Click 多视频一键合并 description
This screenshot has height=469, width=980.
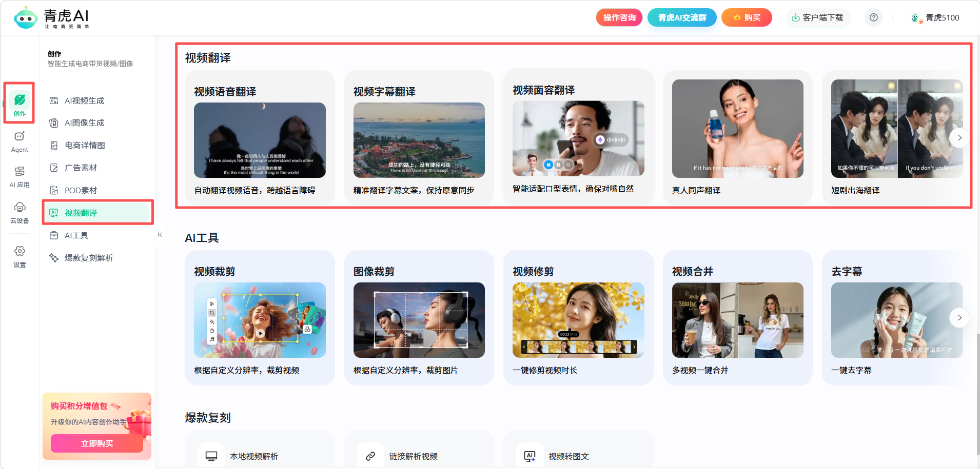pos(700,370)
